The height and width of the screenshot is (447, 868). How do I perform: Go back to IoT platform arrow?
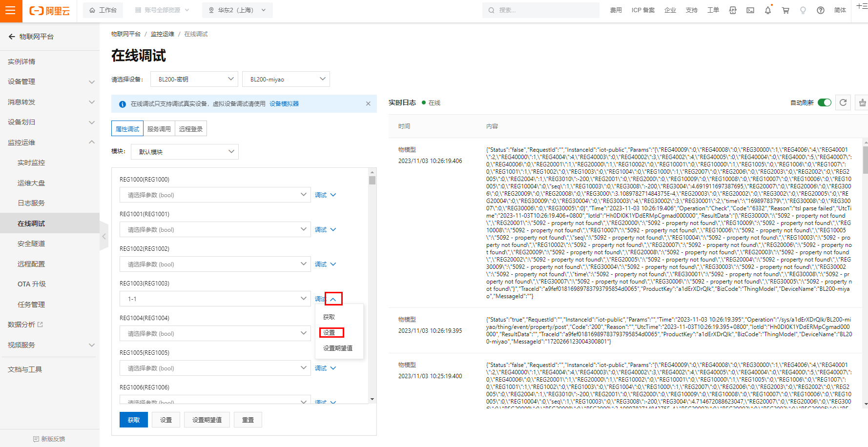tap(12, 37)
